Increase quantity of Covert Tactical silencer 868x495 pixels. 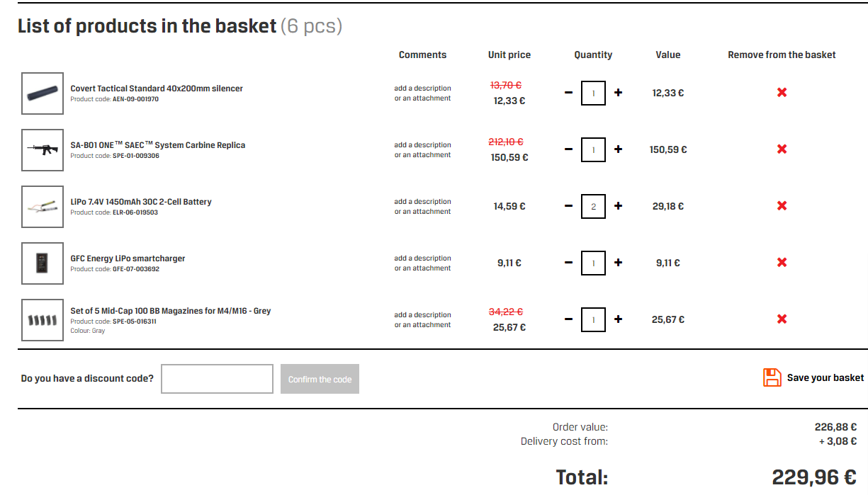coord(618,93)
